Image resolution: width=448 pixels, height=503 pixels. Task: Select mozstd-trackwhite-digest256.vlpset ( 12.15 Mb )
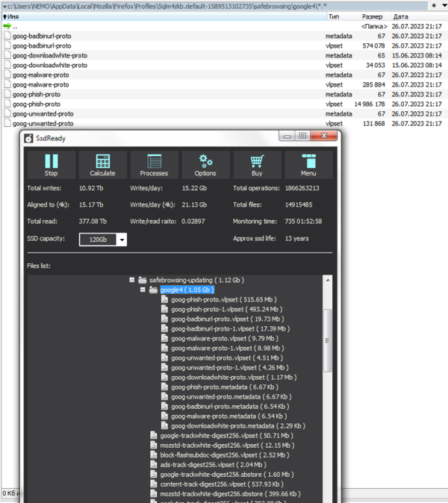point(227,446)
